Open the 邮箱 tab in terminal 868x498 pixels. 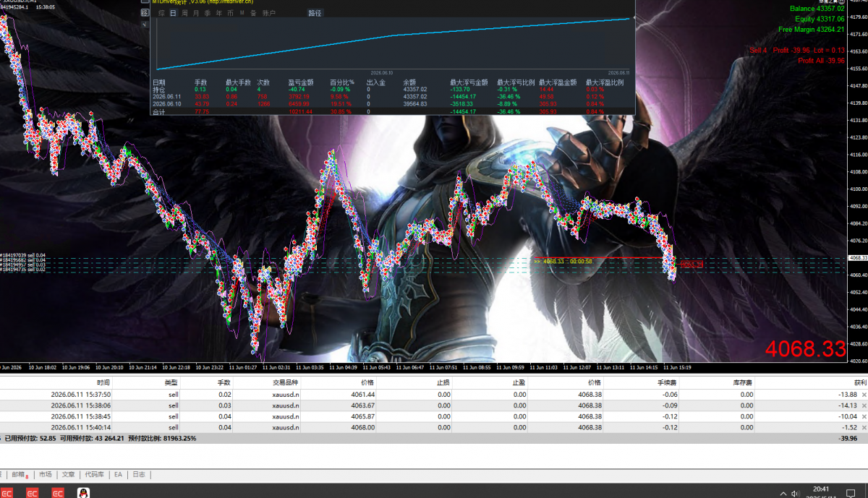[19, 475]
